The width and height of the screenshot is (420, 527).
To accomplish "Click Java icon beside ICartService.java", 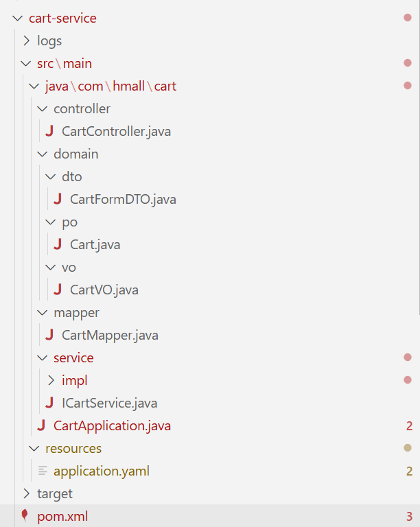I will pos(49,403).
